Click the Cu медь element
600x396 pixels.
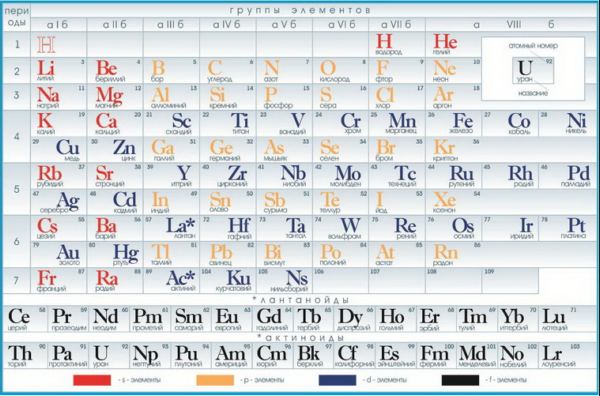coord(59,150)
